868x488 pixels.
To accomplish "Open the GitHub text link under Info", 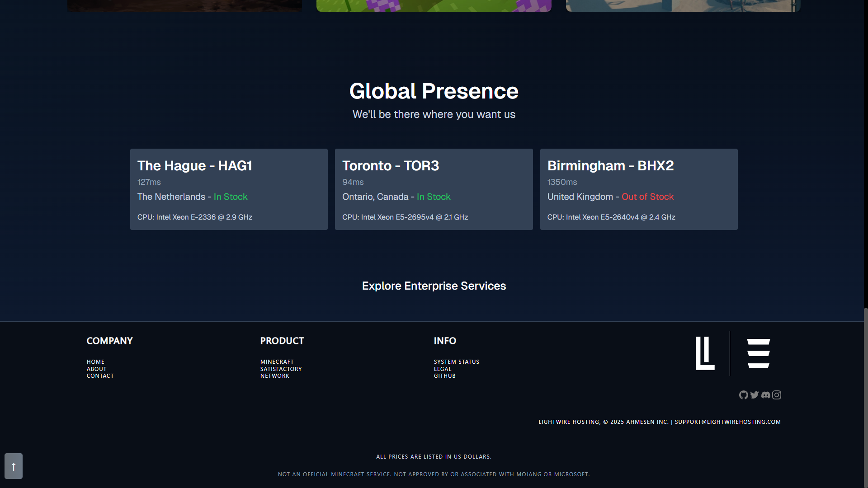I will (444, 376).
